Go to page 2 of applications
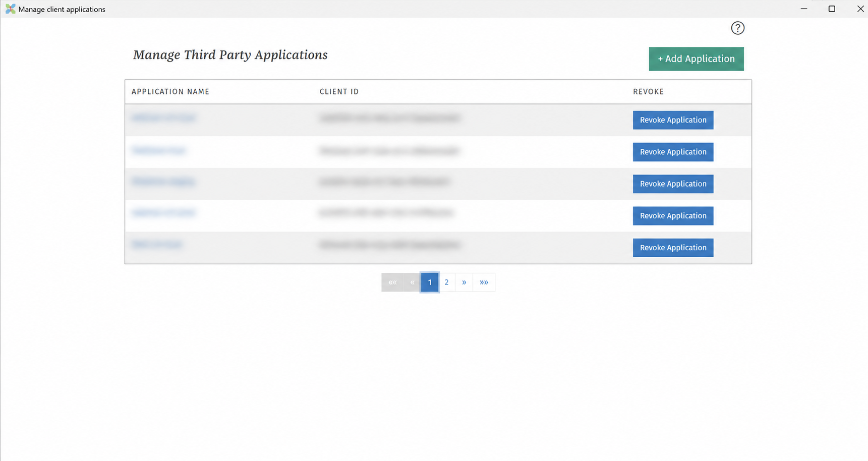The width and height of the screenshot is (868, 461). click(446, 282)
